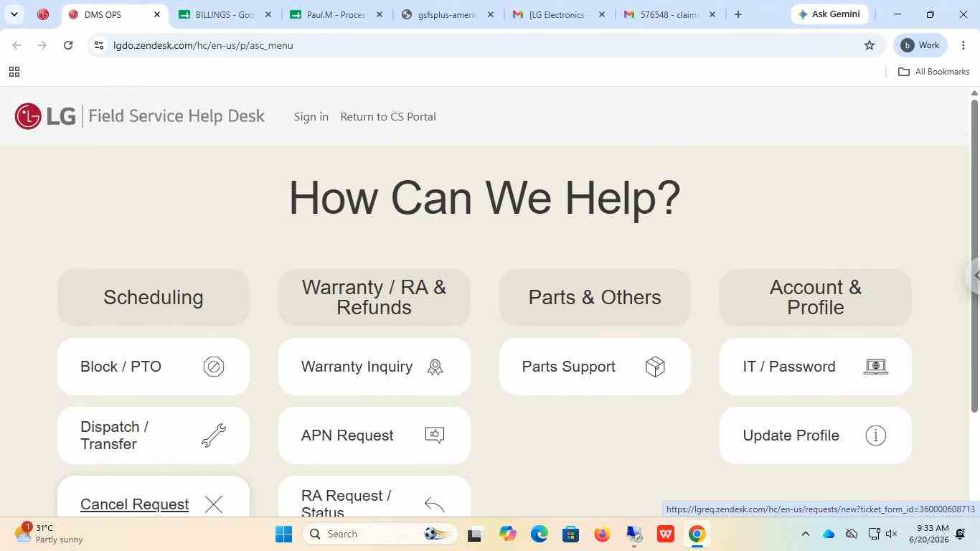Click the APN Request thumbs-up icon
The image size is (980, 551).
click(435, 435)
